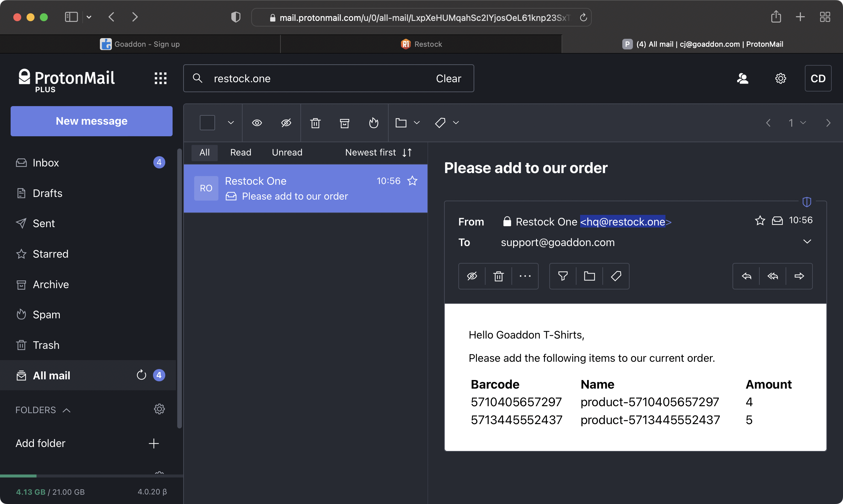
Task: Star the Restock One message in list
Action: point(412,181)
